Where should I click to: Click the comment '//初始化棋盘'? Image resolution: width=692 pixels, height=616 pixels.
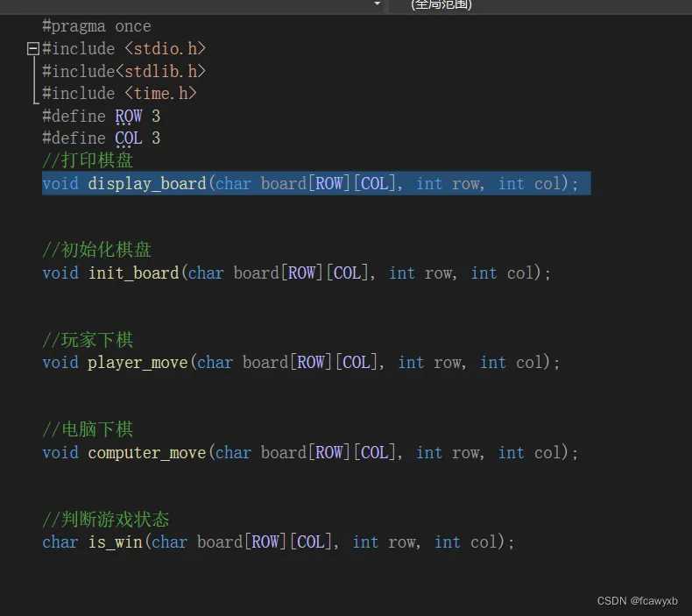(96, 250)
